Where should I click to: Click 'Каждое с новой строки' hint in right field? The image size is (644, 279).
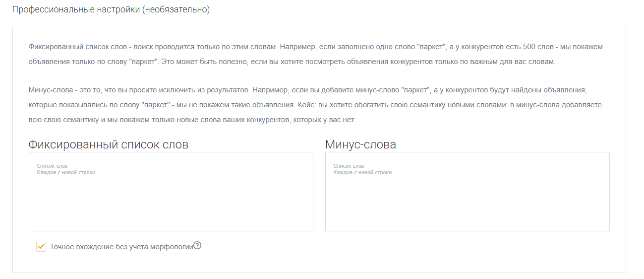[362, 172]
